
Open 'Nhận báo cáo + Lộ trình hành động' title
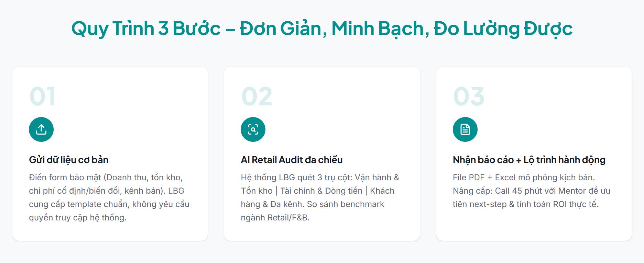[x=529, y=160]
